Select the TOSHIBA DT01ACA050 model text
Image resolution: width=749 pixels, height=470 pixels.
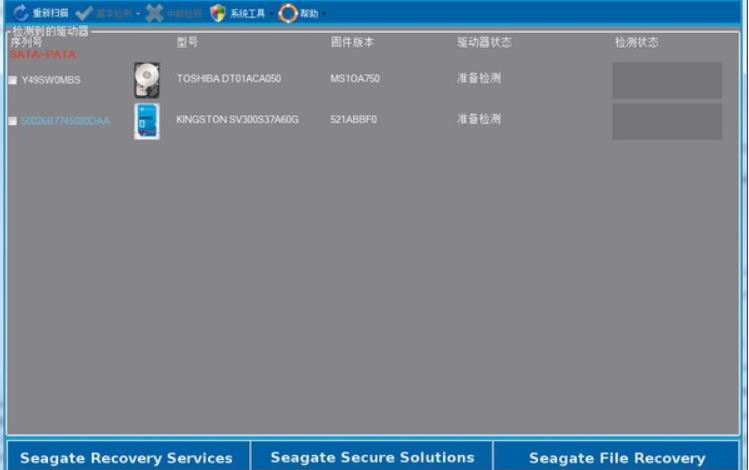pyautogui.click(x=228, y=79)
